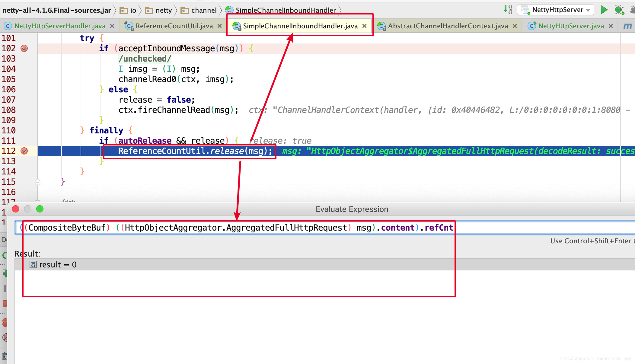The height and width of the screenshot is (364, 635).
Task: Close the AbstractChannelHandlerContext.java tab
Action: point(515,26)
